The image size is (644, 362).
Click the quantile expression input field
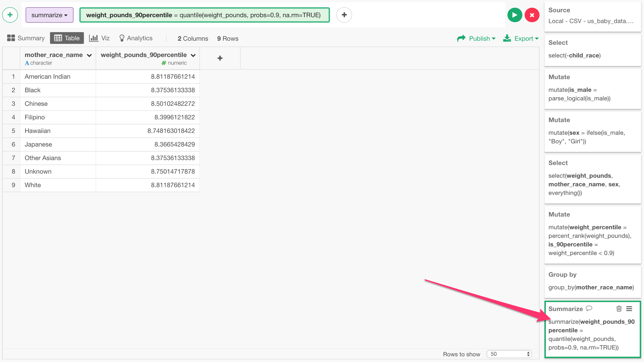coord(205,15)
